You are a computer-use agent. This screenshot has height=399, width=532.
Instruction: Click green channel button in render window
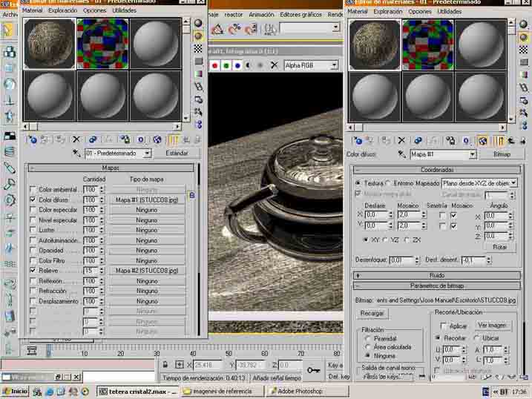click(226, 65)
